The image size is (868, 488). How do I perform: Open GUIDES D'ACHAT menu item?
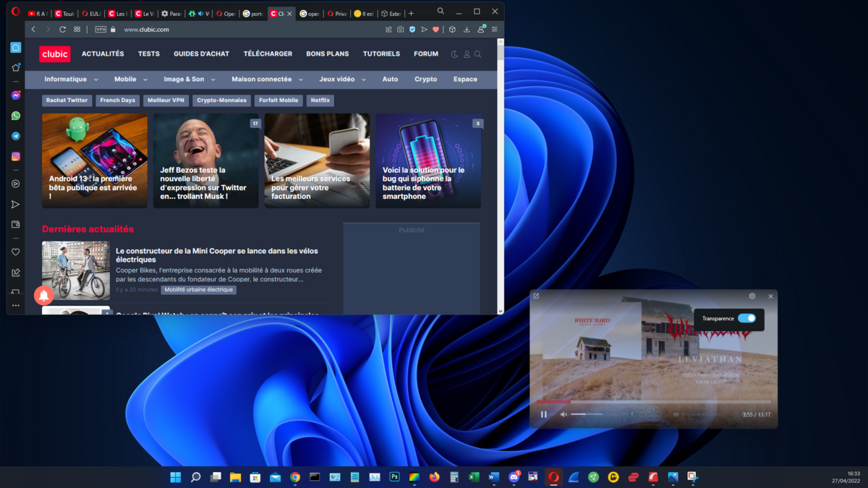[202, 54]
